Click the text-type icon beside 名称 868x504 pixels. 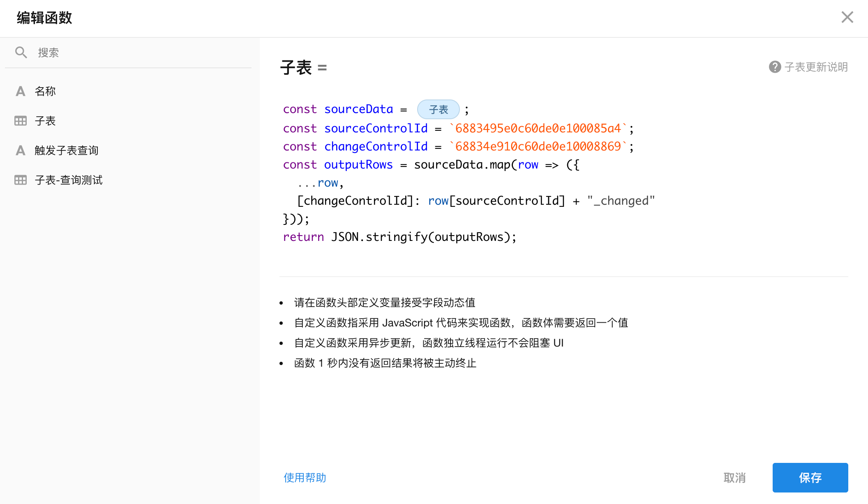(x=21, y=91)
